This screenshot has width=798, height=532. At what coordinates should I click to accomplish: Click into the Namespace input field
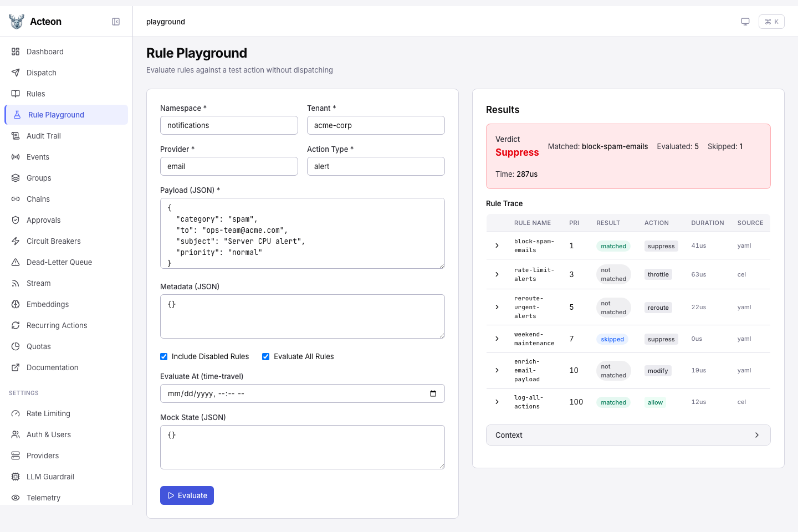(x=229, y=125)
